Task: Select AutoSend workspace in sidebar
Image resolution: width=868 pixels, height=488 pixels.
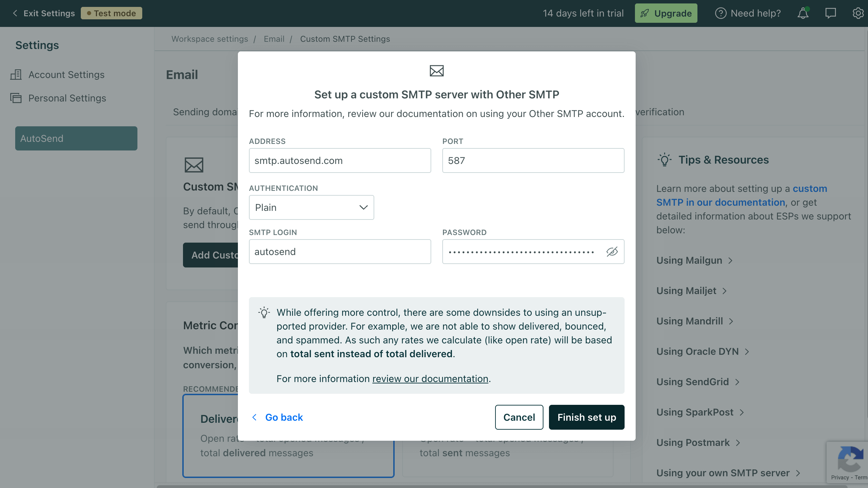Action: pyautogui.click(x=76, y=138)
